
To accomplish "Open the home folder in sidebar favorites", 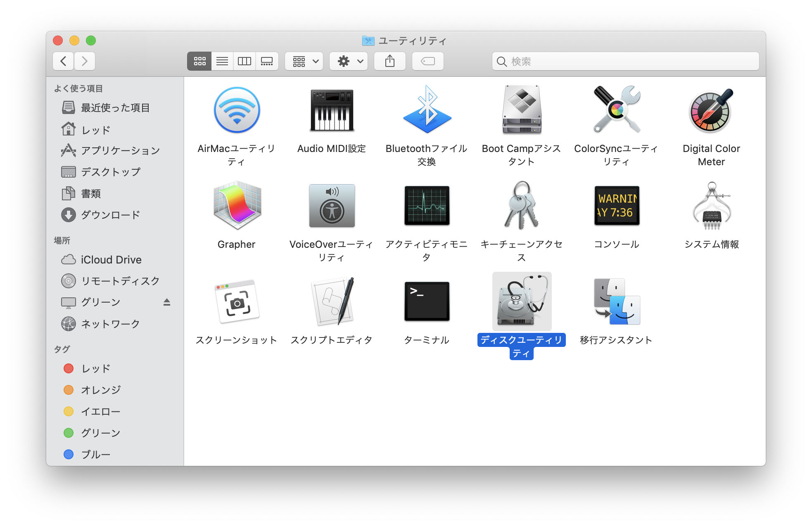I will pos(115,130).
